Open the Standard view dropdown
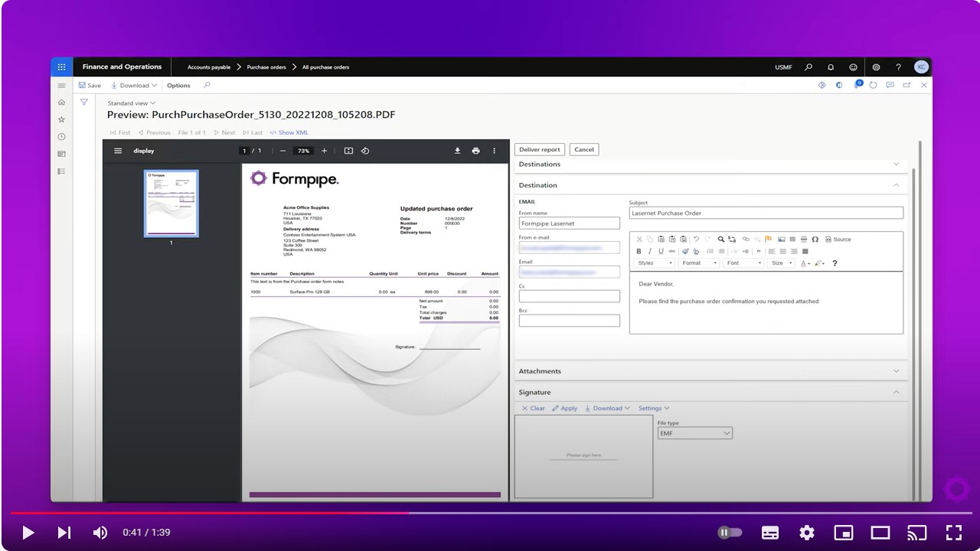This screenshot has height=551, width=980. click(x=132, y=103)
